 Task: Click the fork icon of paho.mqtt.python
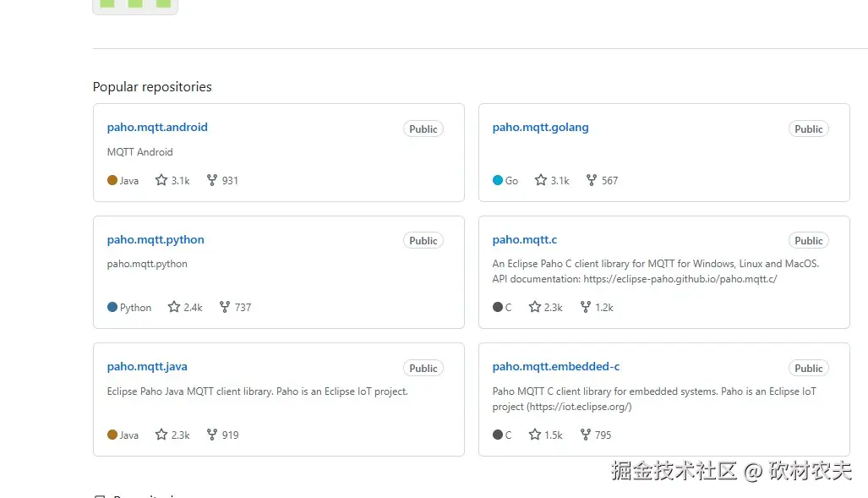click(x=225, y=307)
